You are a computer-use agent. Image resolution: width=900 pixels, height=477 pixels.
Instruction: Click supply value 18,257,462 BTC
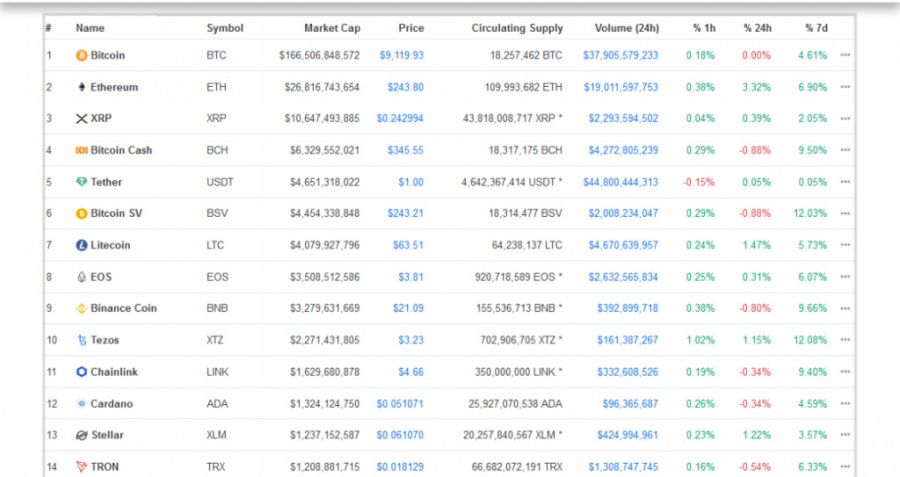(526, 55)
